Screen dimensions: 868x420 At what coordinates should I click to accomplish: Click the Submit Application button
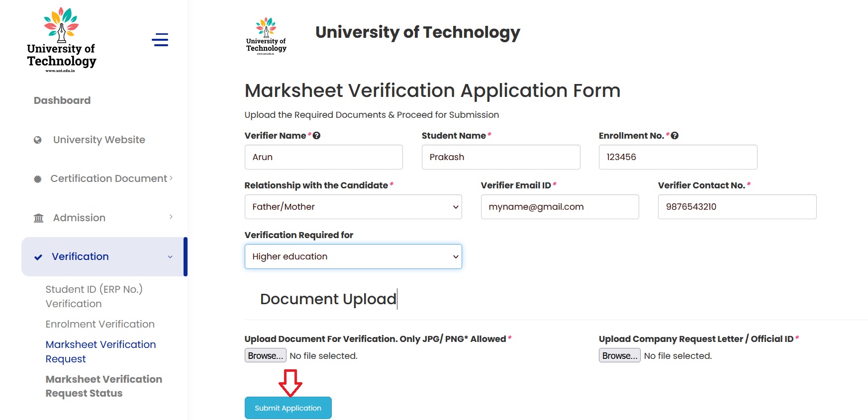[288, 408]
